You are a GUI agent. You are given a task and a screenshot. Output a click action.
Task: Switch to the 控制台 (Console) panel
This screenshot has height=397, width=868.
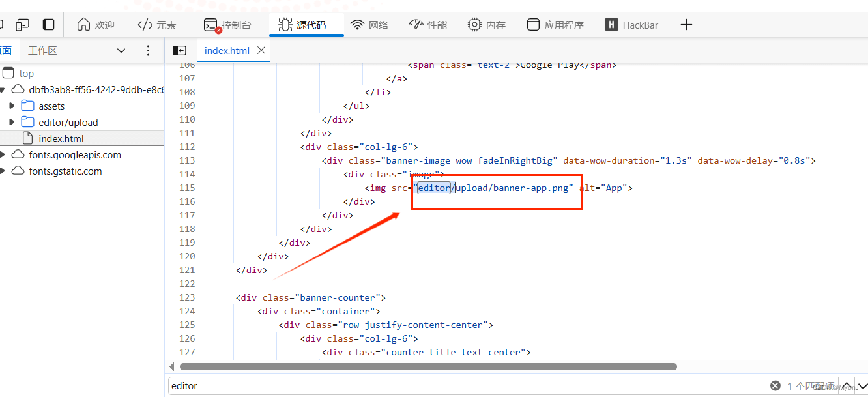click(228, 25)
